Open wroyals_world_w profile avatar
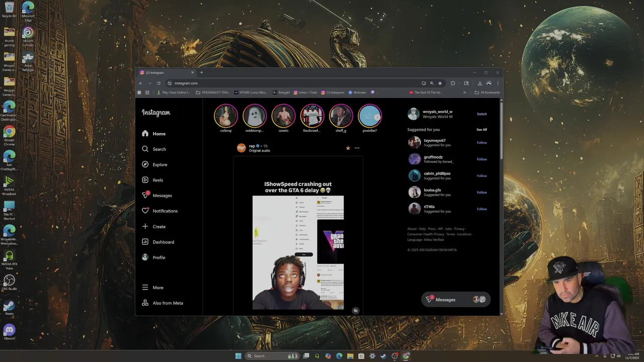This screenshot has height=362, width=644. (x=413, y=114)
